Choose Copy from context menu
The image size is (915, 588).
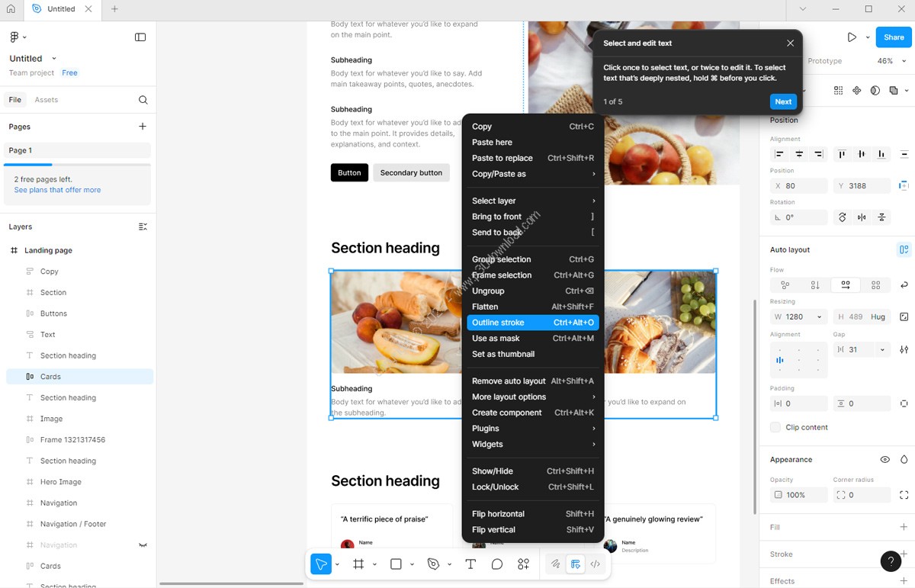coord(533,127)
